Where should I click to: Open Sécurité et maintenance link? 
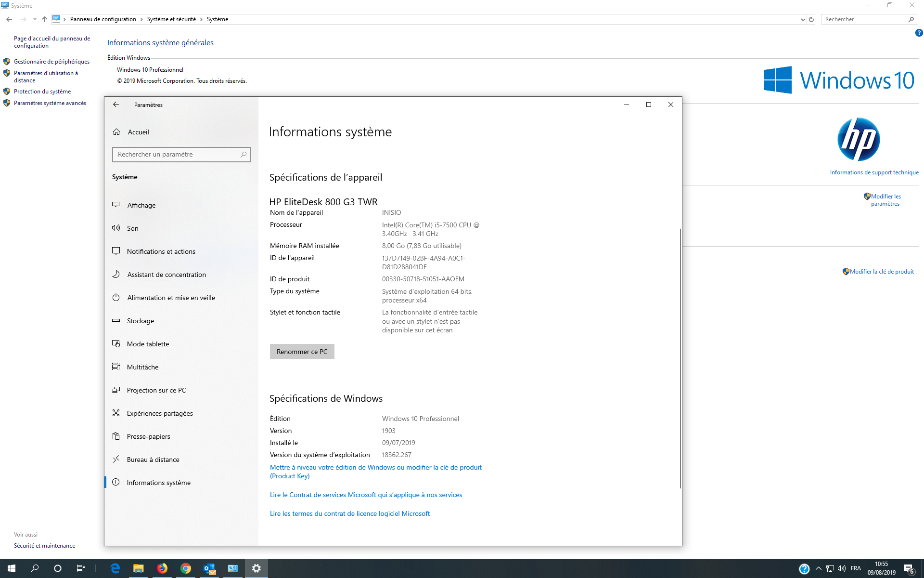click(44, 546)
